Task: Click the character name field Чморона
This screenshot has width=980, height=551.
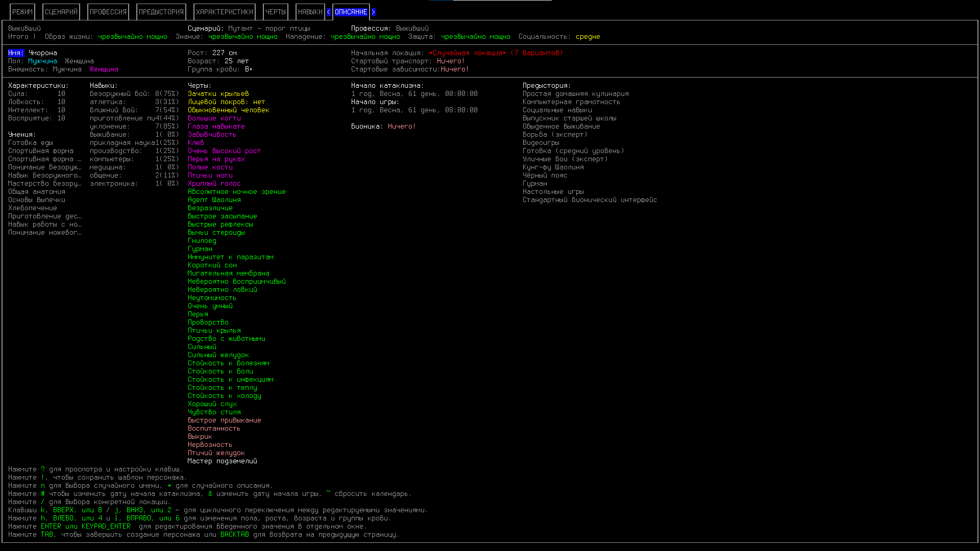Action: click(x=42, y=53)
